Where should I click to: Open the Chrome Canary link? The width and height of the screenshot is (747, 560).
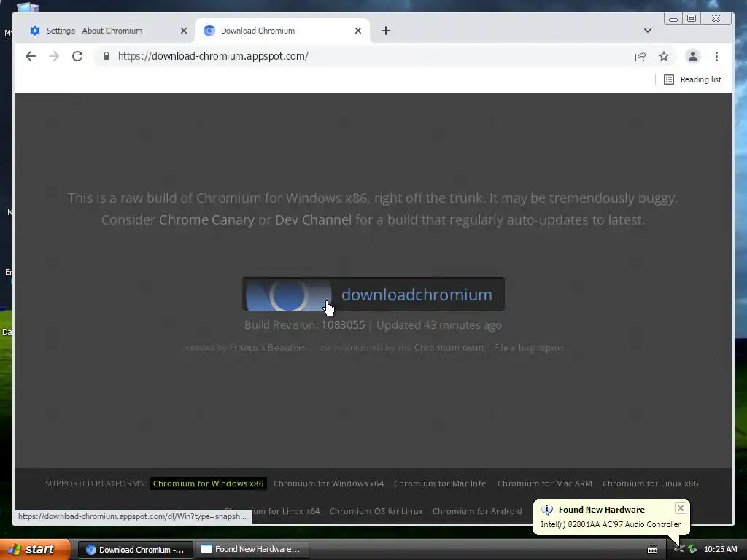coord(206,220)
